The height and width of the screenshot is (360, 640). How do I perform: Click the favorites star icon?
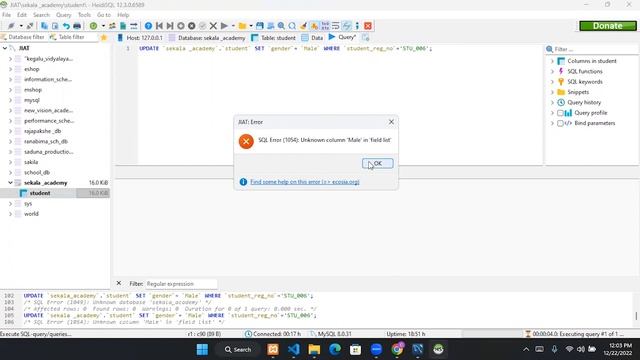tap(104, 38)
